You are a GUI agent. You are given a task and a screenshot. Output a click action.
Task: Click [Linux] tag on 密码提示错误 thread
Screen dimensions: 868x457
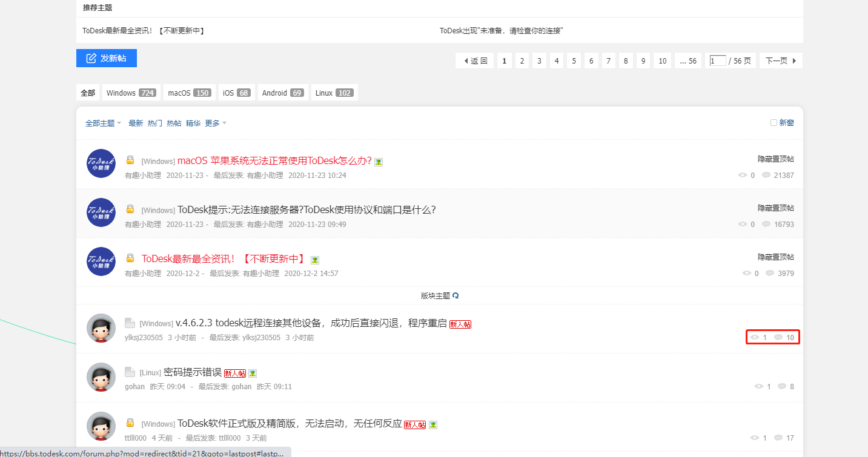coord(150,372)
